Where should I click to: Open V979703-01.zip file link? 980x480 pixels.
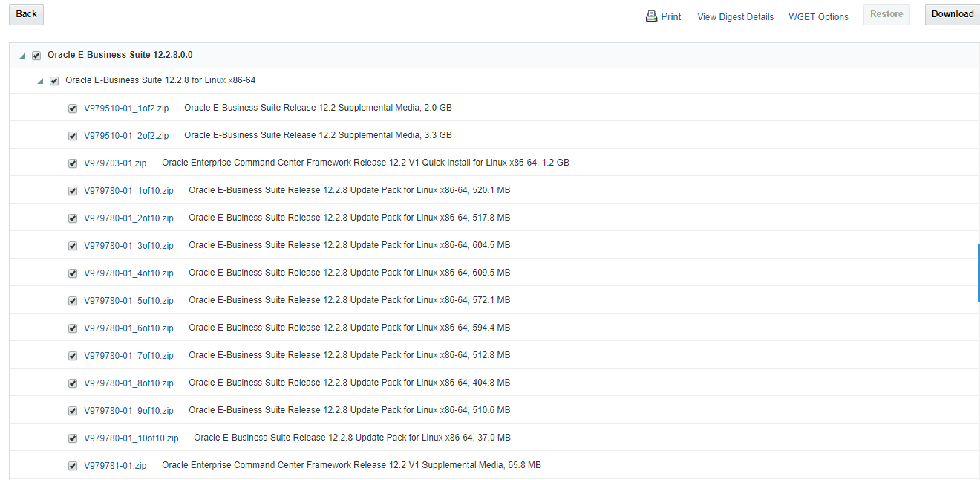tap(115, 163)
